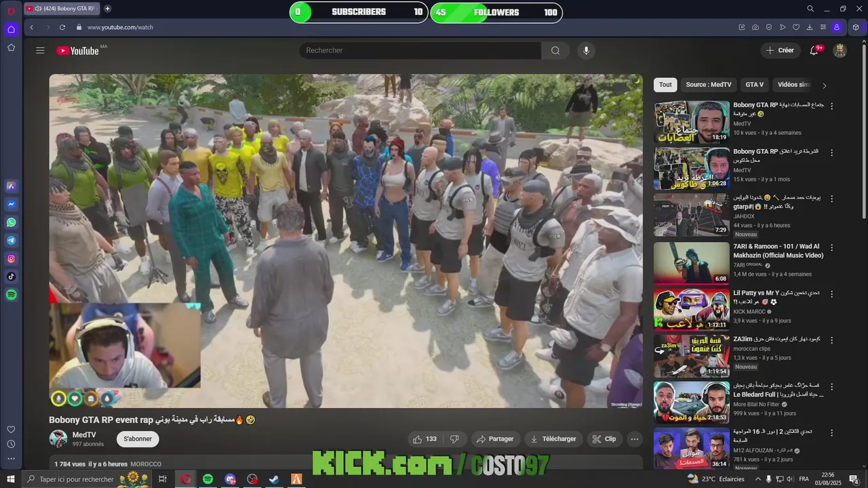Click the Windows taskbar search box
The image size is (868, 488).
(87, 479)
